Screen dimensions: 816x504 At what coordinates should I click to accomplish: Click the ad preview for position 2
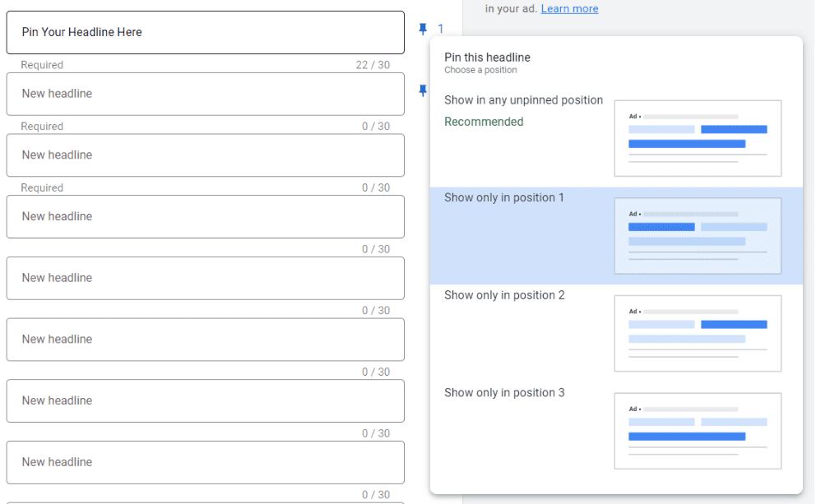(x=698, y=333)
